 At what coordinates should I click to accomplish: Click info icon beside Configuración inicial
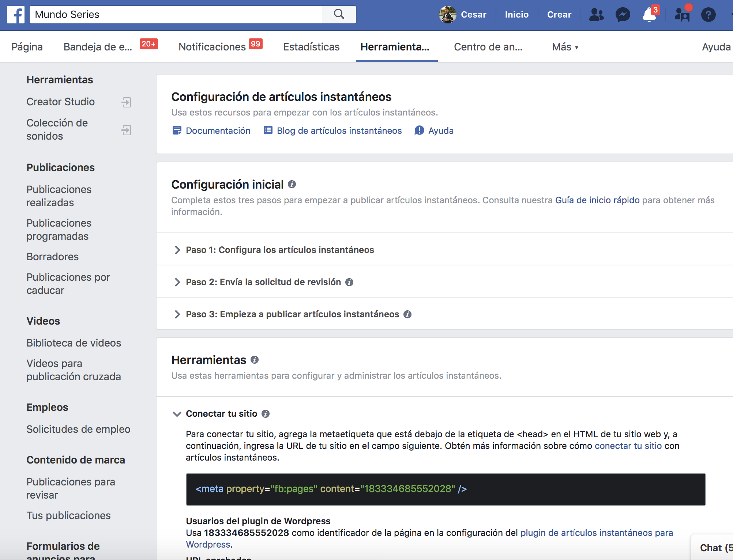coord(292,184)
